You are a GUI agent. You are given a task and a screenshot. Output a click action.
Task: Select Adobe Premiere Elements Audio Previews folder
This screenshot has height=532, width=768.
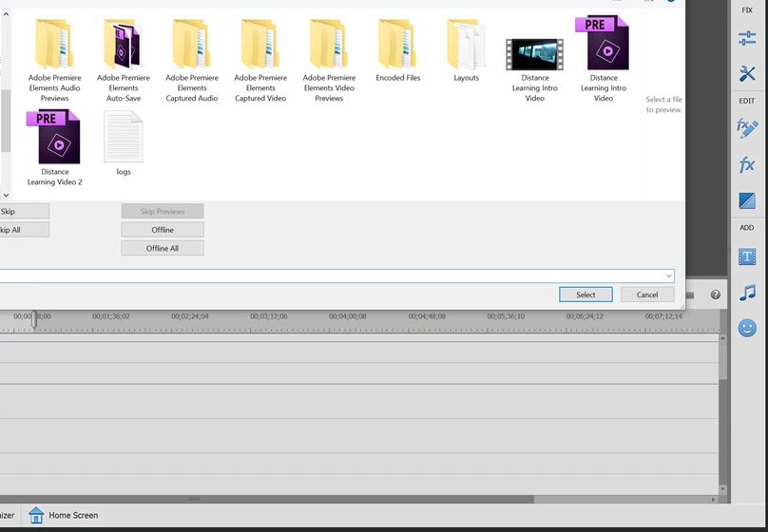[54, 60]
